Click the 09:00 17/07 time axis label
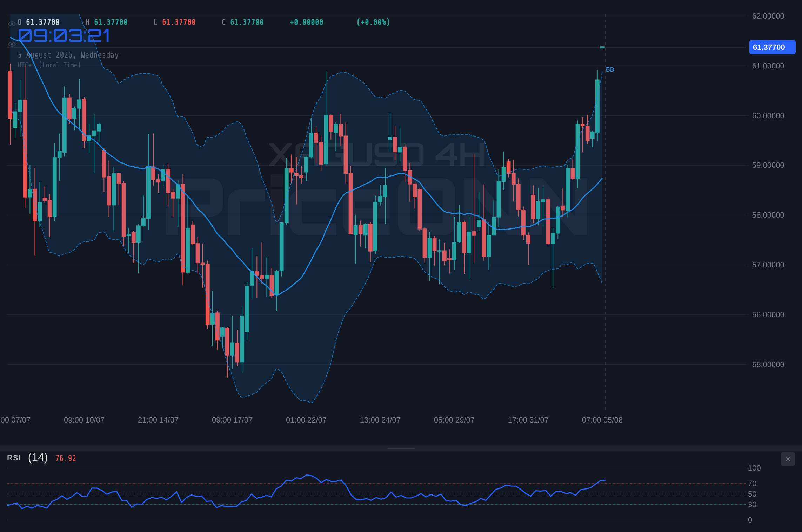This screenshot has width=802, height=532. [x=232, y=420]
